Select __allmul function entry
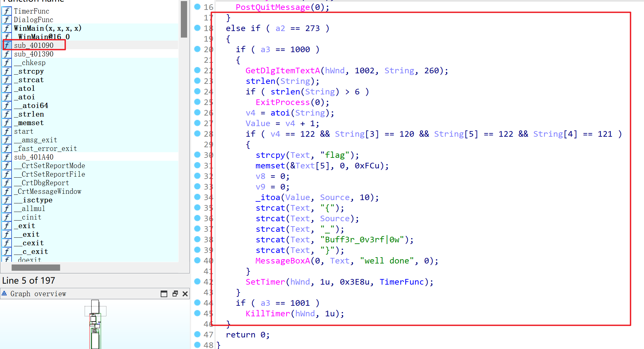 29,208
